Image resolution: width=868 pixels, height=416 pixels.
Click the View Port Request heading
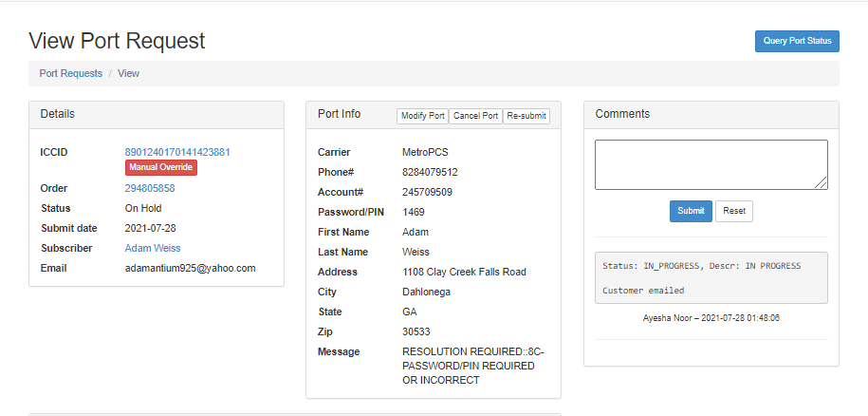[117, 41]
